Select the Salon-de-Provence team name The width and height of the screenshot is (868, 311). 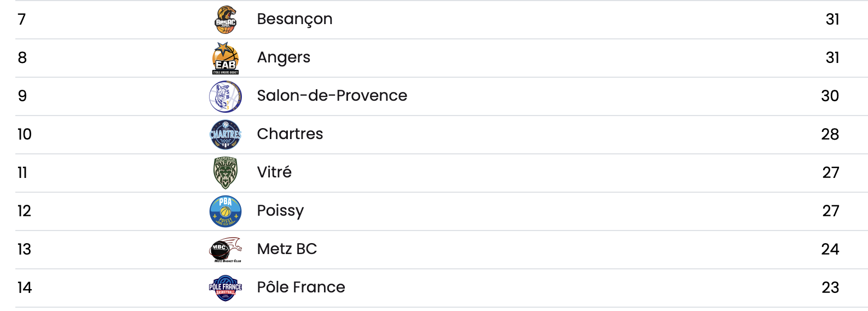tap(332, 96)
